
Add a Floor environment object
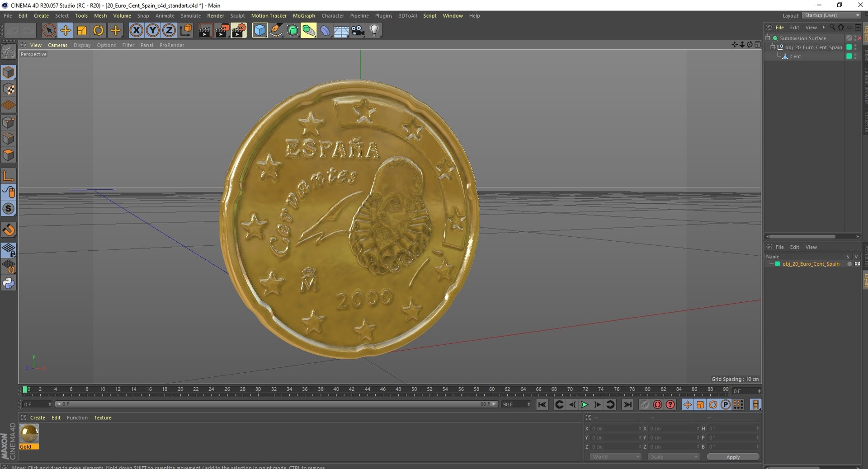341,30
